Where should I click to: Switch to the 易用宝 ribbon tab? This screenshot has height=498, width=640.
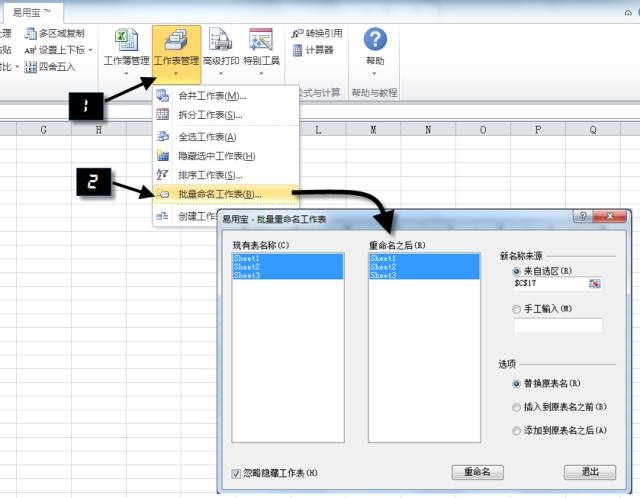(32, 13)
